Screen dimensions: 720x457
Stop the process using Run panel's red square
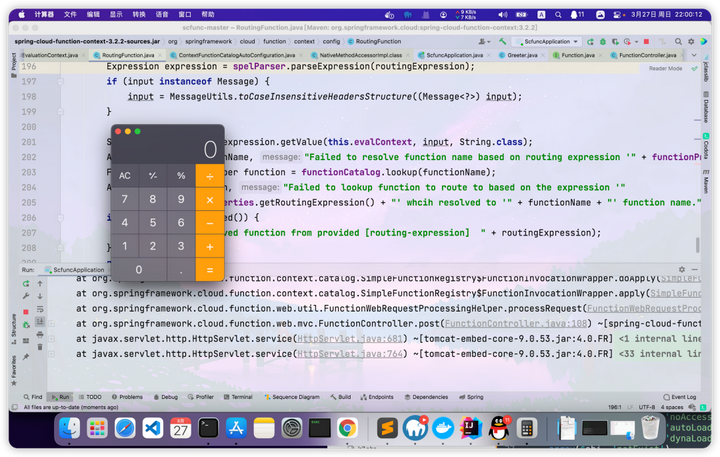(x=26, y=312)
